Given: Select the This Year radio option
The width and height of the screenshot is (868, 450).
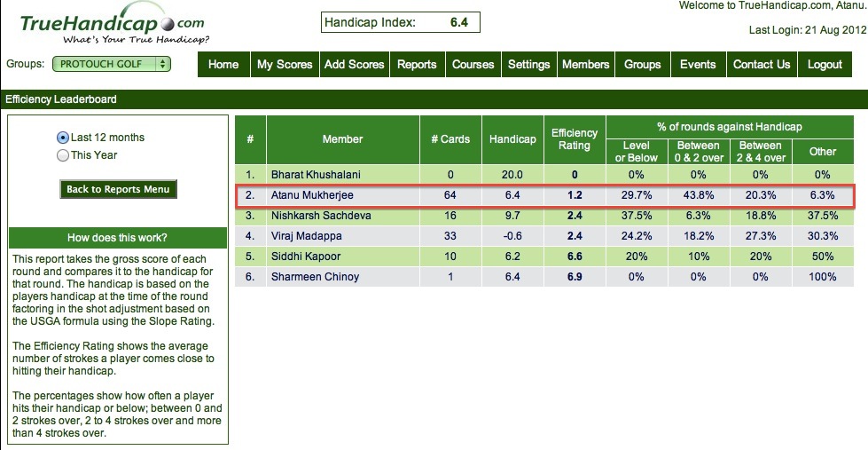Looking at the screenshot, I should [63, 155].
